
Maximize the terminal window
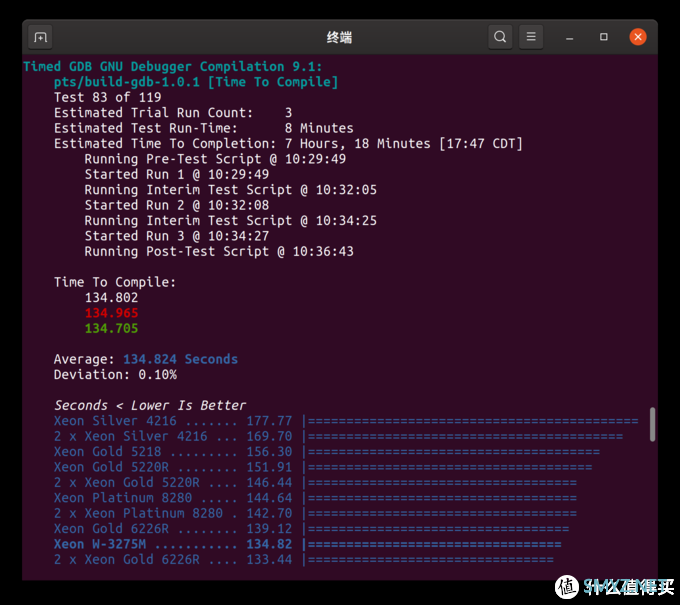coord(604,37)
